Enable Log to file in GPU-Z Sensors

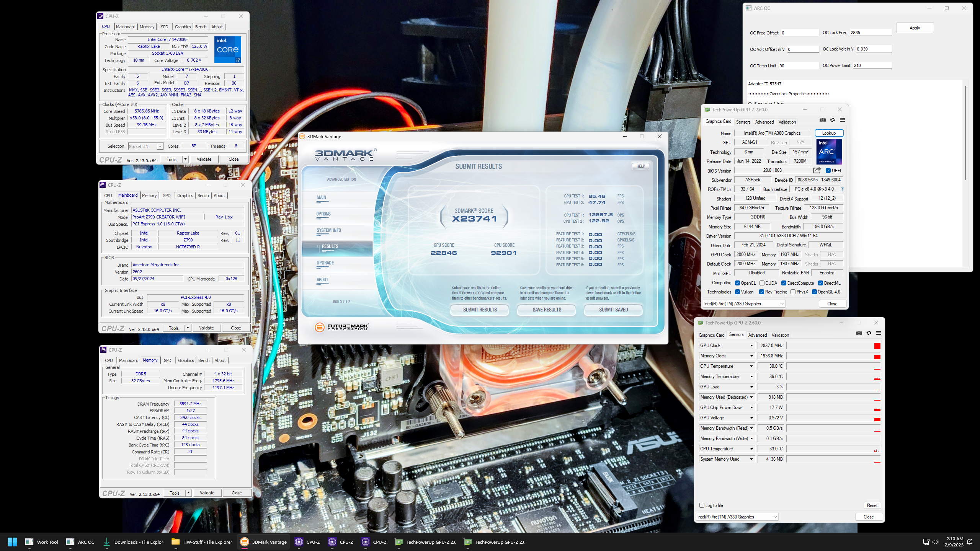coord(702,505)
